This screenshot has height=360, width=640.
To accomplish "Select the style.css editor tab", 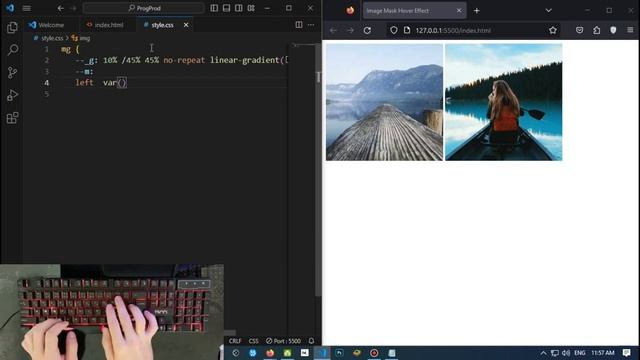I will (162, 25).
